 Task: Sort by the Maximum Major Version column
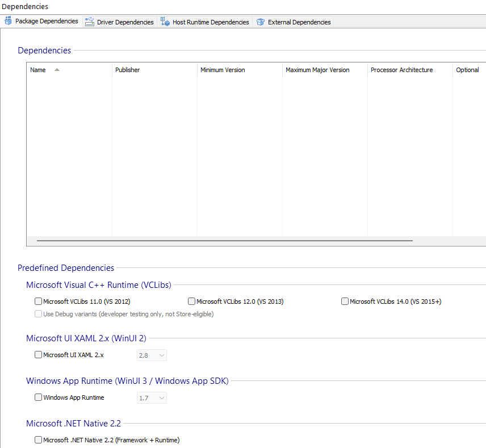pyautogui.click(x=325, y=70)
